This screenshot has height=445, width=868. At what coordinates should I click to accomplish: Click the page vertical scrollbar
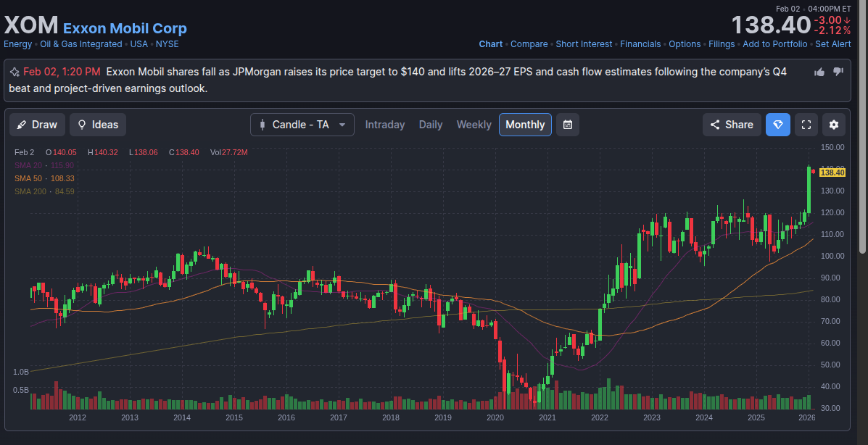862,145
